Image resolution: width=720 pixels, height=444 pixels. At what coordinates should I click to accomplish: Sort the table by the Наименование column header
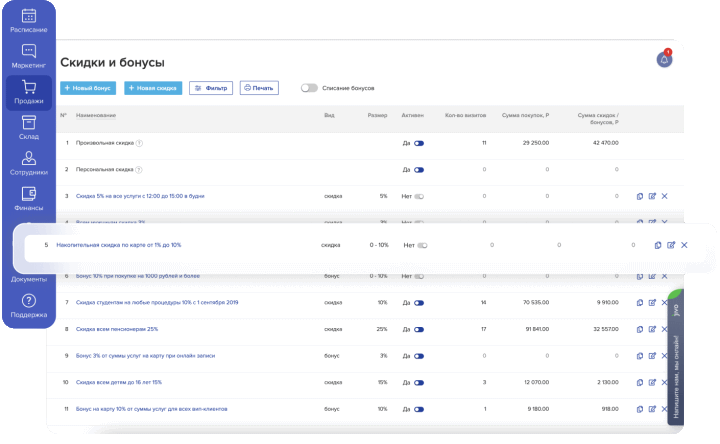[96, 115]
